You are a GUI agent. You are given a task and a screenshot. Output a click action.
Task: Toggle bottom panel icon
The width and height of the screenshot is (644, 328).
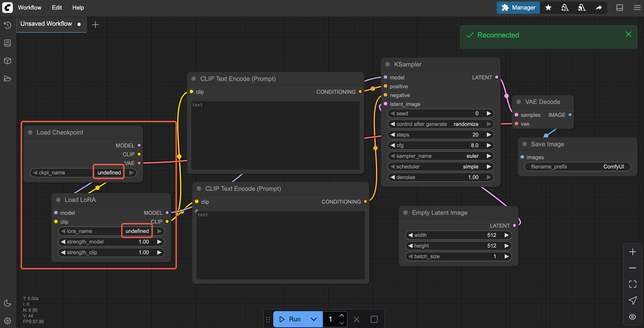tap(620, 7)
